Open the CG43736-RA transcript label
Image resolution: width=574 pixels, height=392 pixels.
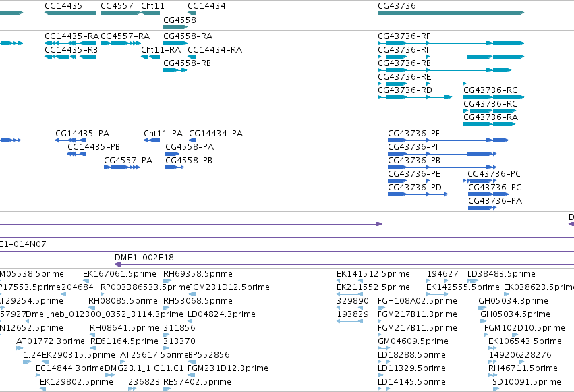click(490, 117)
